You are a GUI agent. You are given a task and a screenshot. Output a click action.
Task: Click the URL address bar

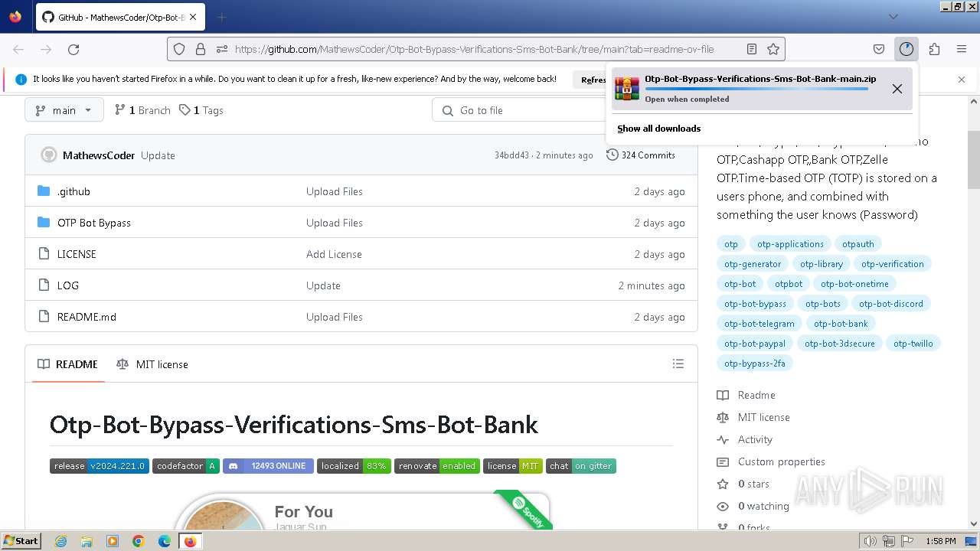click(x=475, y=49)
